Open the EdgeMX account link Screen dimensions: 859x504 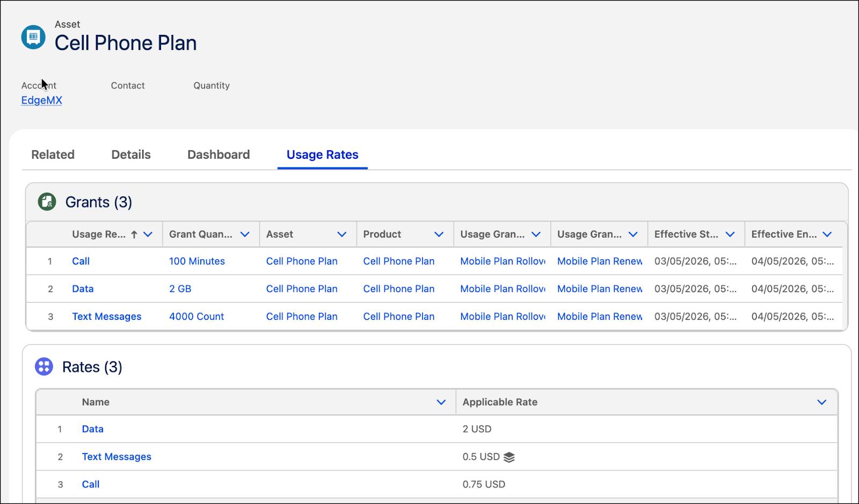(42, 100)
